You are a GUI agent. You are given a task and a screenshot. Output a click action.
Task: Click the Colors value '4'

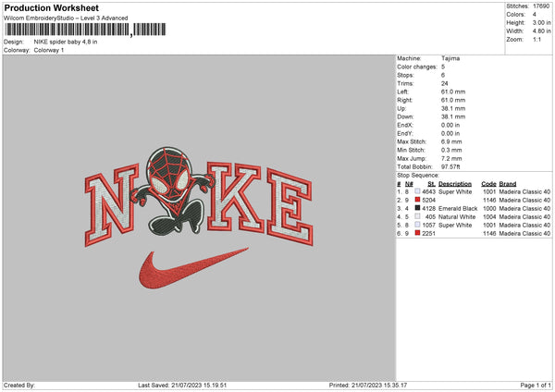534,15
